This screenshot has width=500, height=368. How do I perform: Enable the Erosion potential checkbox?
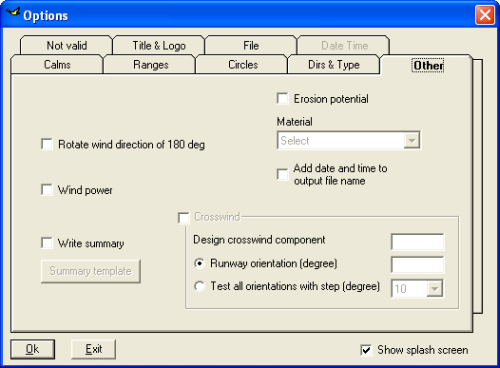point(283,99)
